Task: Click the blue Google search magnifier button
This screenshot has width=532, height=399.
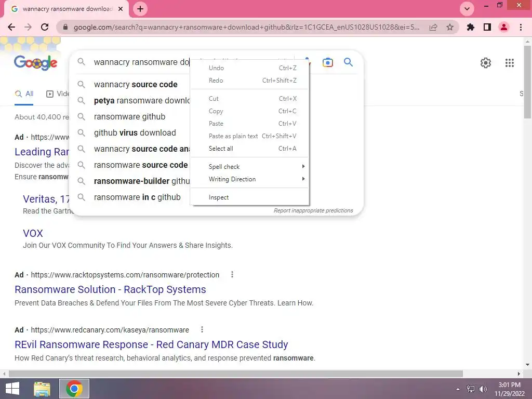Action: (x=348, y=62)
